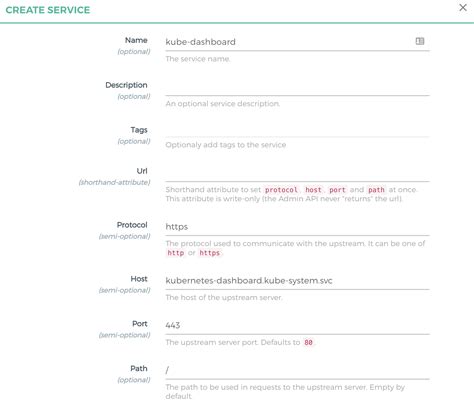Edit the Name field containing kube-dashboard
Viewport: 474px width, 402px height.
tap(297, 42)
